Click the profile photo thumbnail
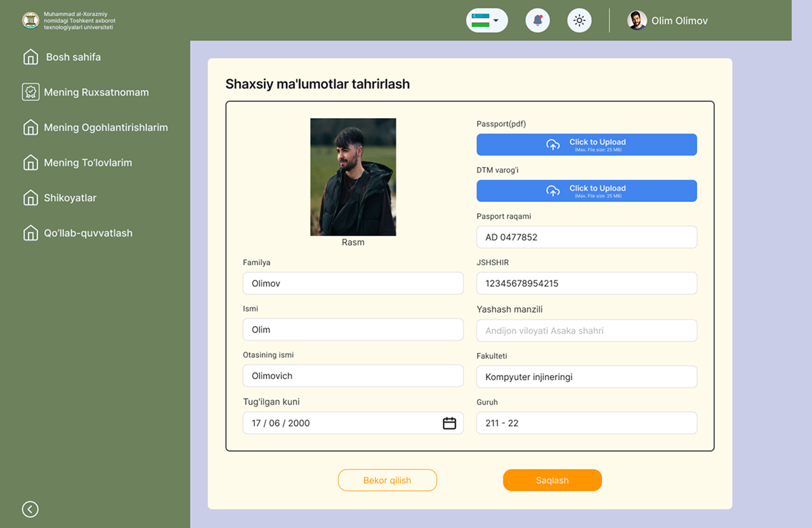 [x=353, y=177]
